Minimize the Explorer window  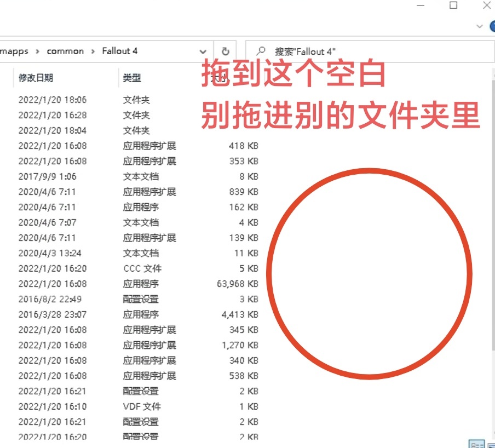coord(421,5)
